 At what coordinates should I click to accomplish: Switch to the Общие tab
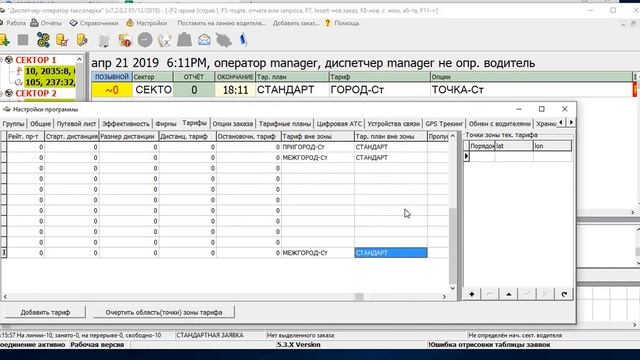coord(40,124)
